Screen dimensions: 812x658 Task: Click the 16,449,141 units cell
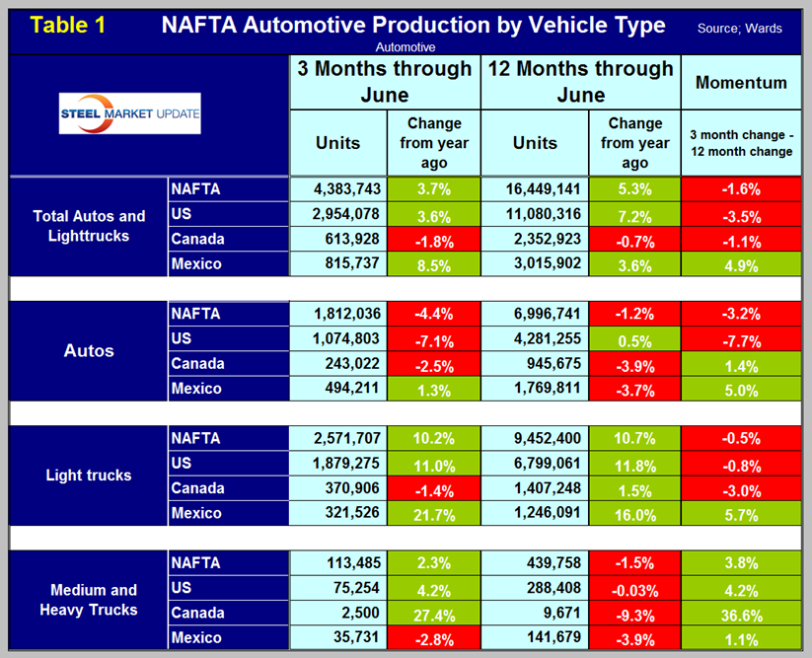click(533, 189)
